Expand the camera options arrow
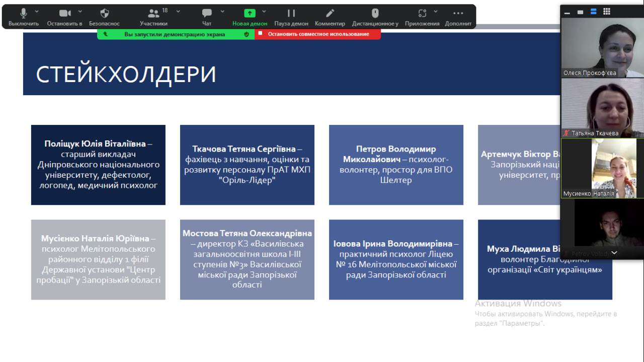The height and width of the screenshot is (362, 644). click(80, 11)
